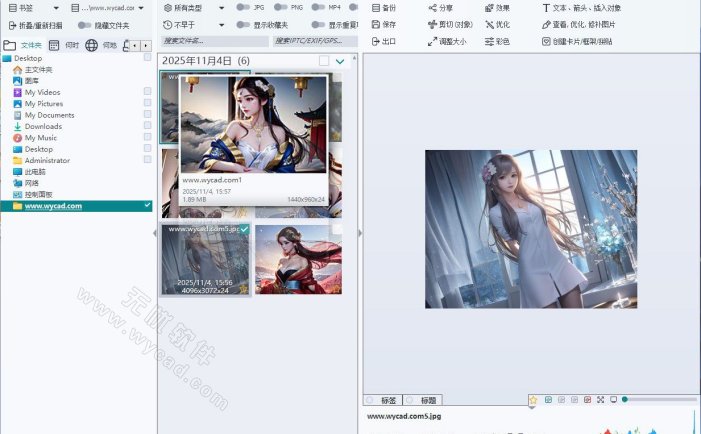Toggle the 显示重复 show duplicates switch
The height and width of the screenshot is (434, 701).
[x=318, y=25]
